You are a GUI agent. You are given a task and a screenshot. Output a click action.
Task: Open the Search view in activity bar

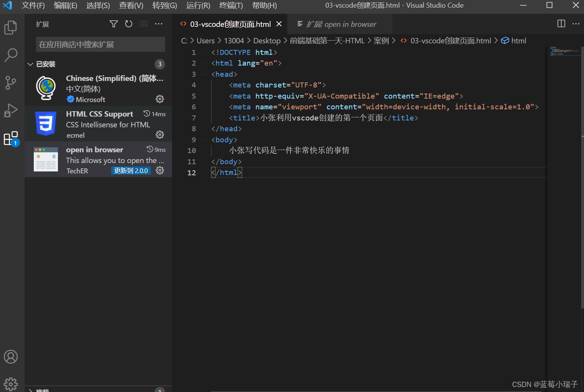(x=11, y=55)
